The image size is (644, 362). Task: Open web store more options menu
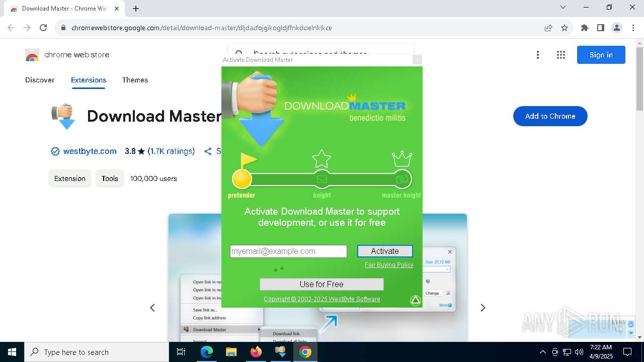click(x=538, y=55)
